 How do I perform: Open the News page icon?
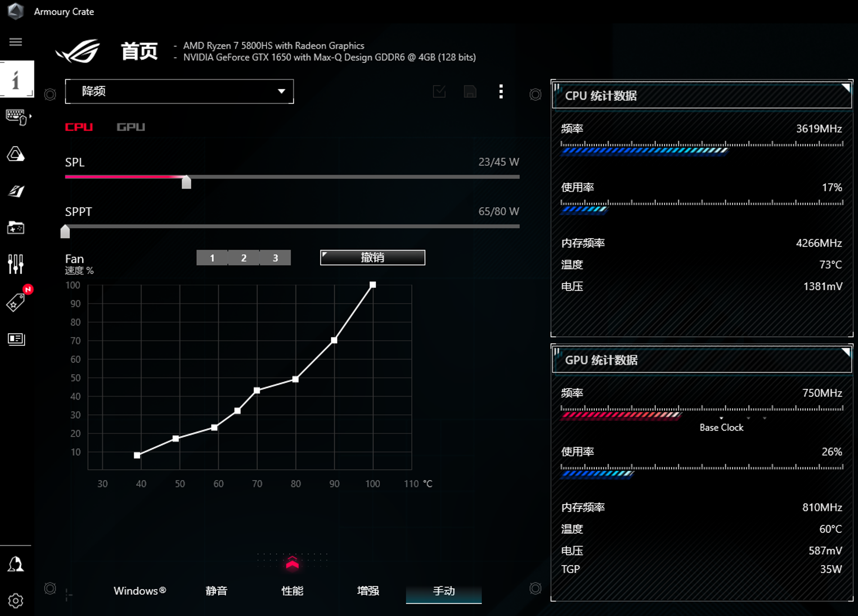point(16,339)
